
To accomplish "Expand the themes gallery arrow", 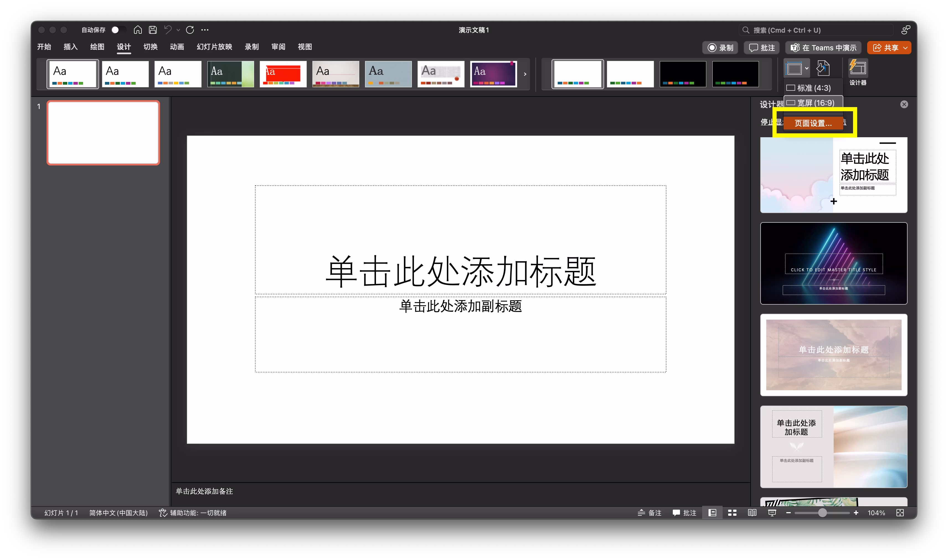I will click(525, 74).
